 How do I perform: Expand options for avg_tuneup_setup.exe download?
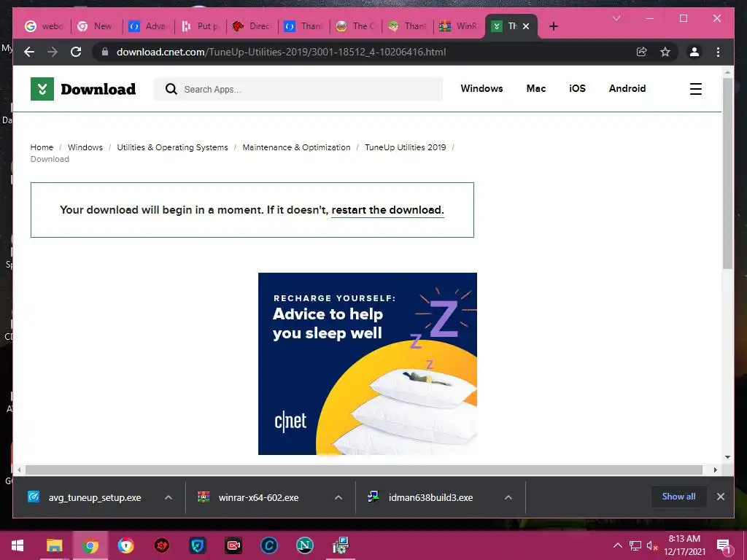(x=169, y=497)
